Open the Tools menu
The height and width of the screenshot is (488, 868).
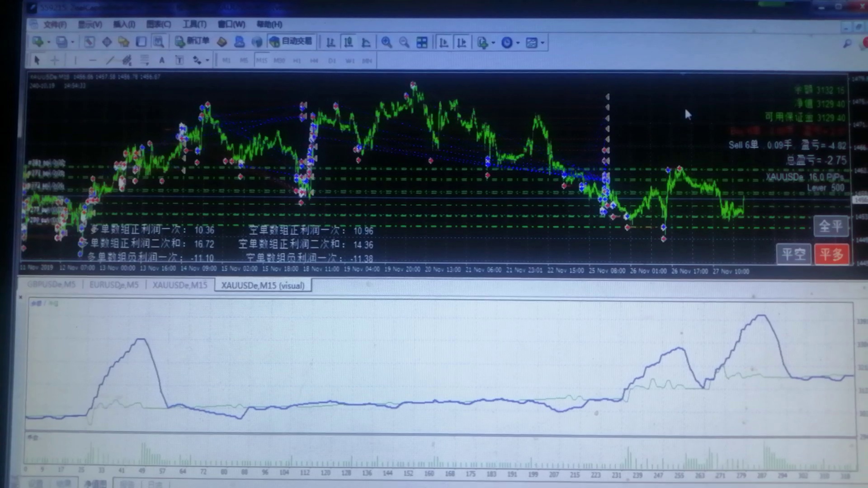click(x=194, y=24)
